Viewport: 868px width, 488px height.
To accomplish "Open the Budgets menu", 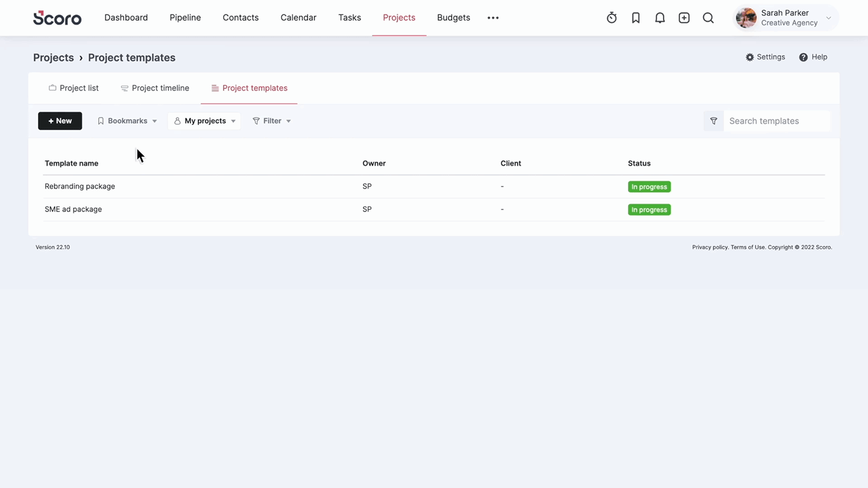I will (453, 17).
